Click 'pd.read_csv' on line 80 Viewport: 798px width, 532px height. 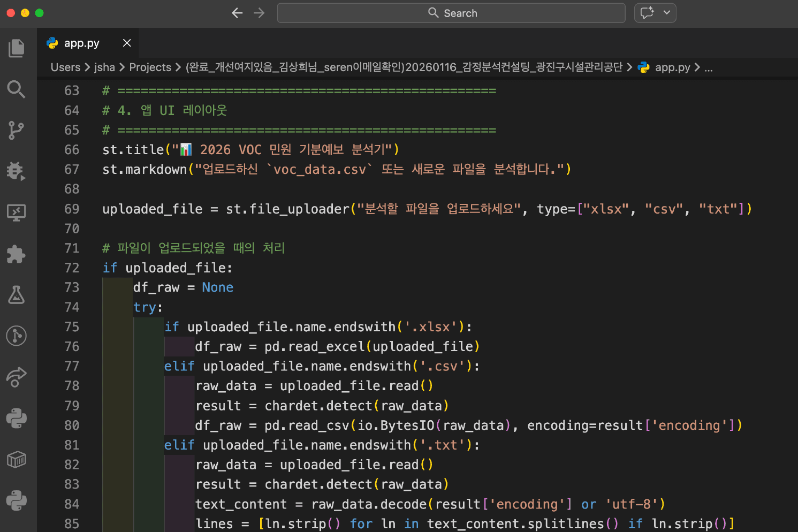tap(307, 425)
